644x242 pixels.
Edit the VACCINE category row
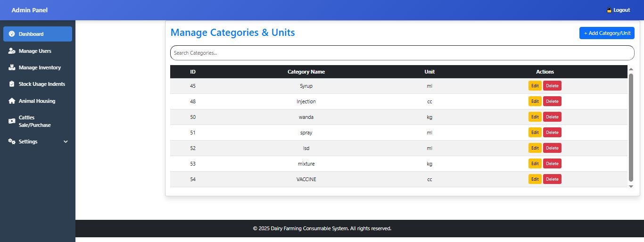pos(535,179)
